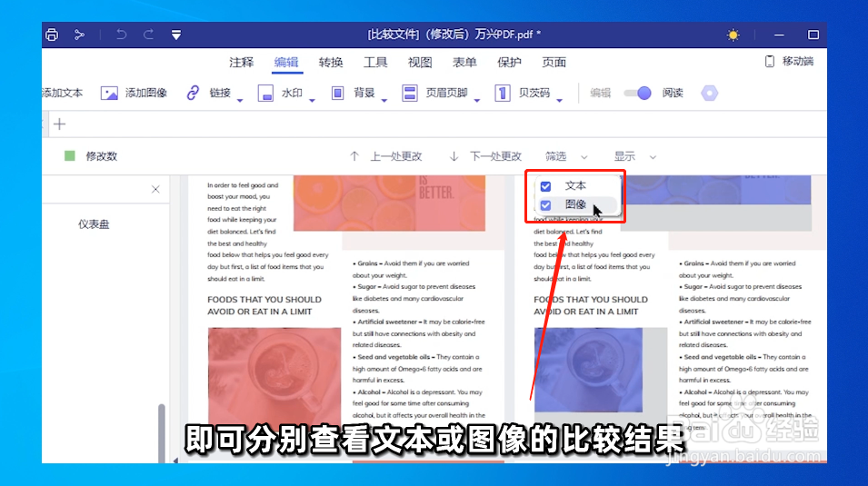Expand the 背景 dropdown arrow
Screen dimensions: 868x486
coord(384,100)
